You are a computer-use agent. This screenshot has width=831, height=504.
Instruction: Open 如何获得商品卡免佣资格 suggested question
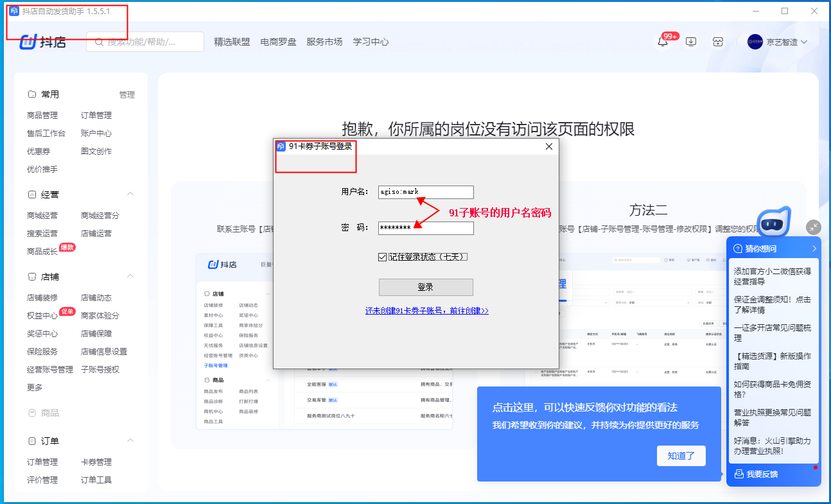coord(773,389)
